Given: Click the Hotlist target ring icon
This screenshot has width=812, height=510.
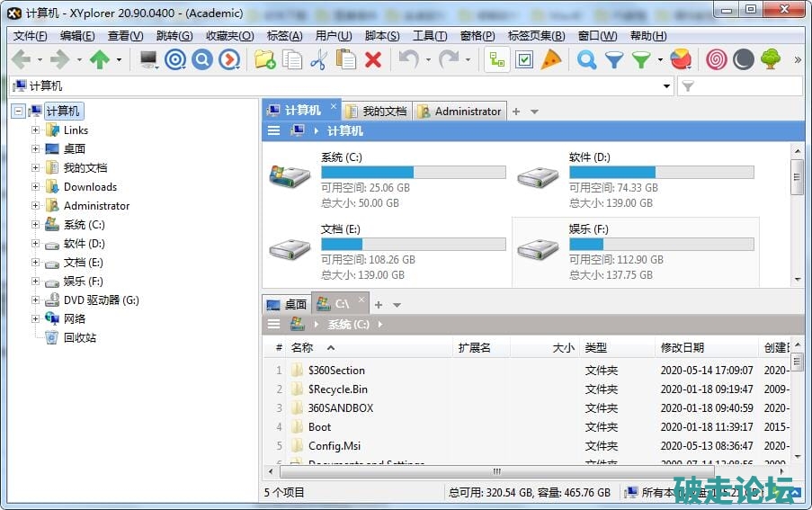Looking at the screenshot, I should click(175, 59).
